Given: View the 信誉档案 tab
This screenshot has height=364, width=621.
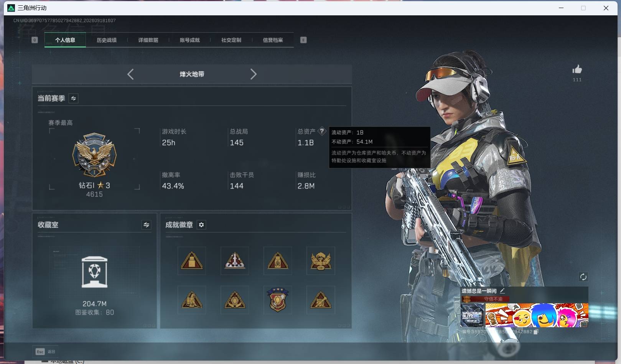Looking at the screenshot, I should point(273,40).
